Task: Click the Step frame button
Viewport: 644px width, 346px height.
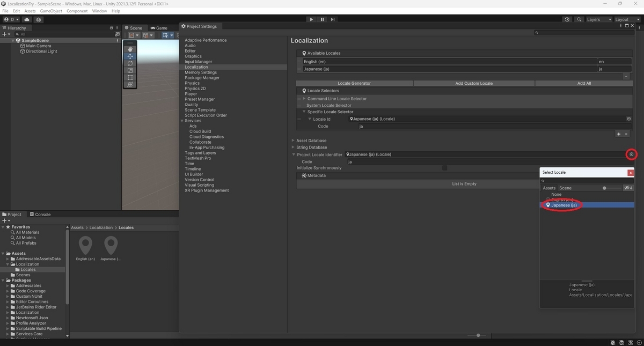Action: tap(333, 19)
